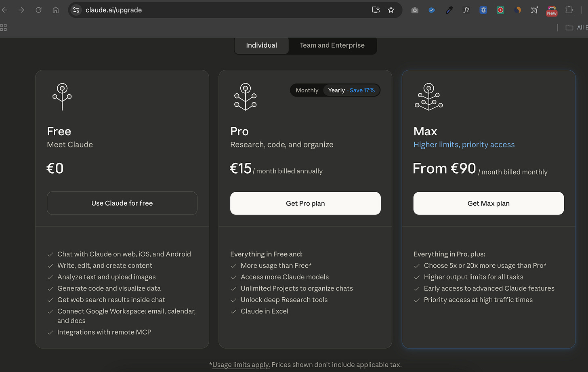Click 'Meet Claude' subtitle
This screenshot has width=588, height=372.
[70, 145]
